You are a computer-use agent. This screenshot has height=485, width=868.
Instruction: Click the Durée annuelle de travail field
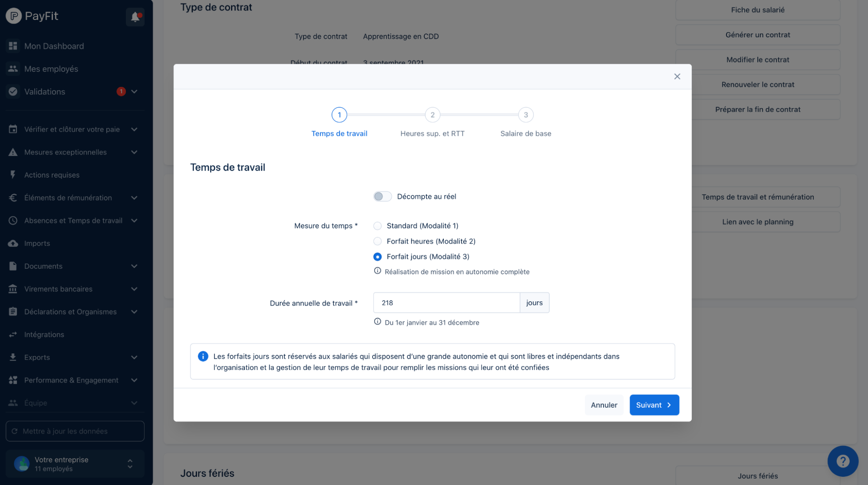(x=446, y=303)
